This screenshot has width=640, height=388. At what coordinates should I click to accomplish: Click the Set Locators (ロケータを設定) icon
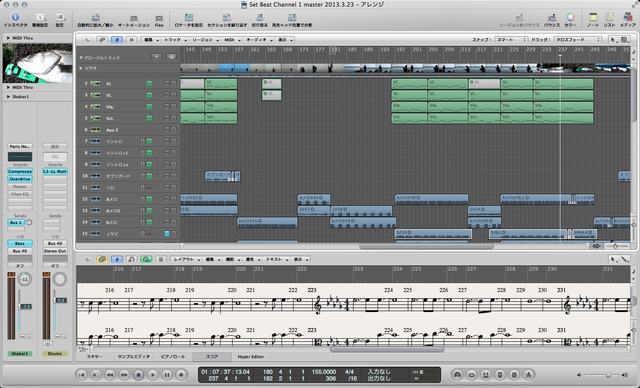189,18
